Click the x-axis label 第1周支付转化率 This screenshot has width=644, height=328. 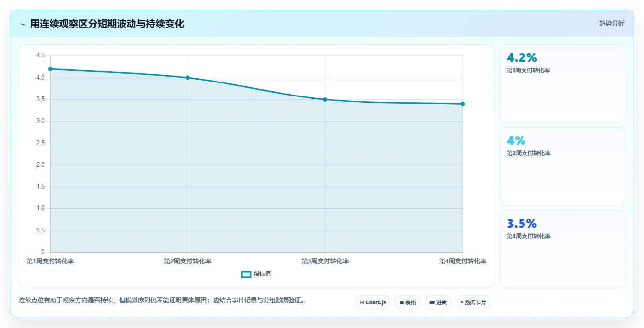click(x=50, y=261)
